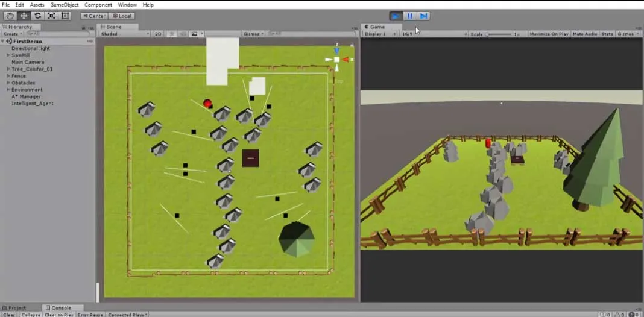Select the Scale tool
Image resolution: width=644 pixels, height=317 pixels.
pyautogui.click(x=52, y=16)
